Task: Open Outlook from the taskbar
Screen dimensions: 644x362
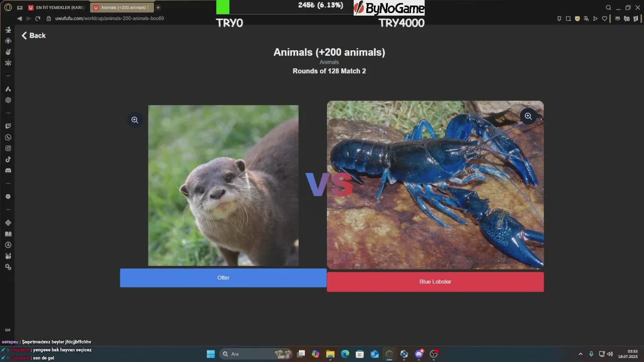Action: pyautogui.click(x=375, y=354)
